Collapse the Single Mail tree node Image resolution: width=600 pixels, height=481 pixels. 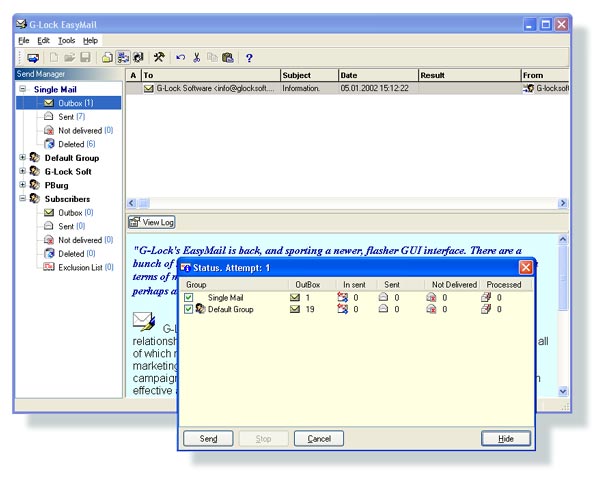coord(23,89)
